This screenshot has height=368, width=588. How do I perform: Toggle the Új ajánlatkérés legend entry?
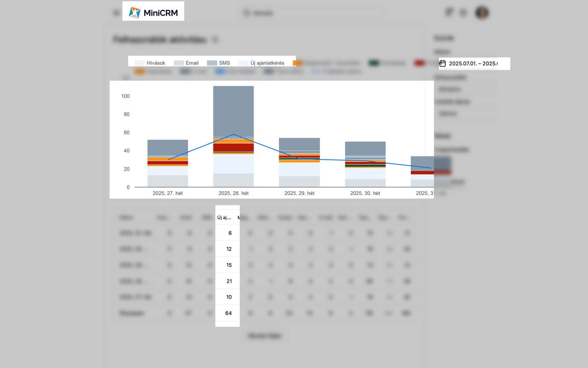coord(266,63)
